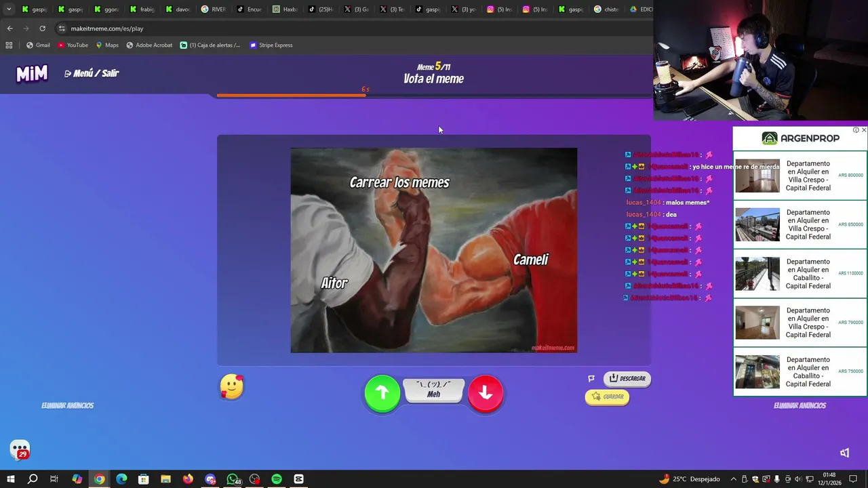Viewport: 868px width, 488px height.
Task: Download the meme with Descargar
Action: (x=627, y=378)
